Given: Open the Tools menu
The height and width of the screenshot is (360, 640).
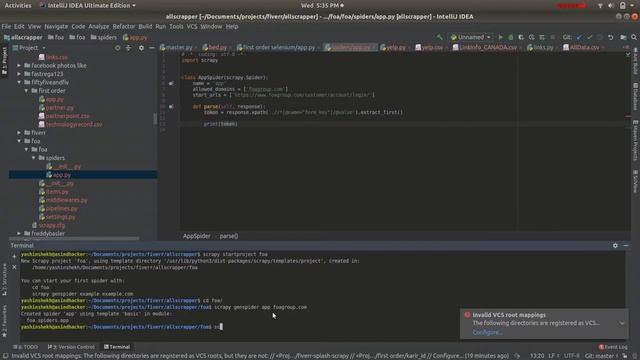Looking at the screenshot, I should click(176, 27).
